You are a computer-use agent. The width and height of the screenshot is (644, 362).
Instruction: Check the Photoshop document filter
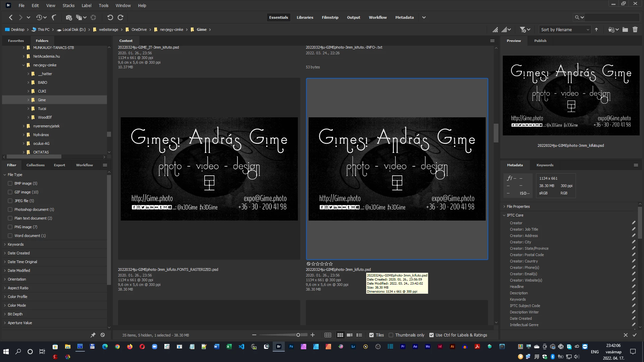[x=10, y=209]
